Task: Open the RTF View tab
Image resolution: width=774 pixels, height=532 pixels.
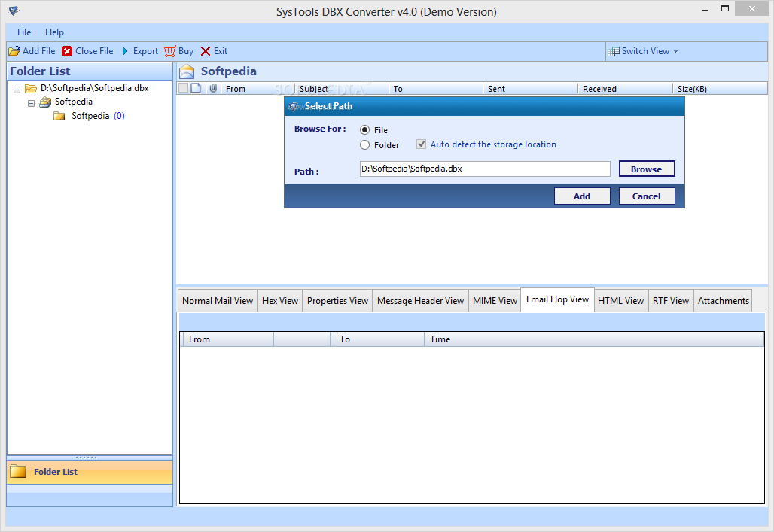Action: (x=670, y=300)
